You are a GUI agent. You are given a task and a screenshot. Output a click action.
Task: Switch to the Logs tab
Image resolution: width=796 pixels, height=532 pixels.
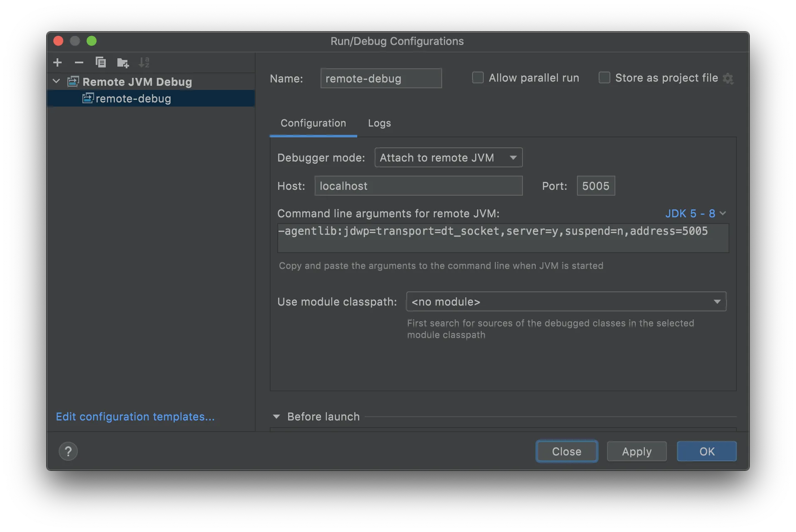pos(379,123)
